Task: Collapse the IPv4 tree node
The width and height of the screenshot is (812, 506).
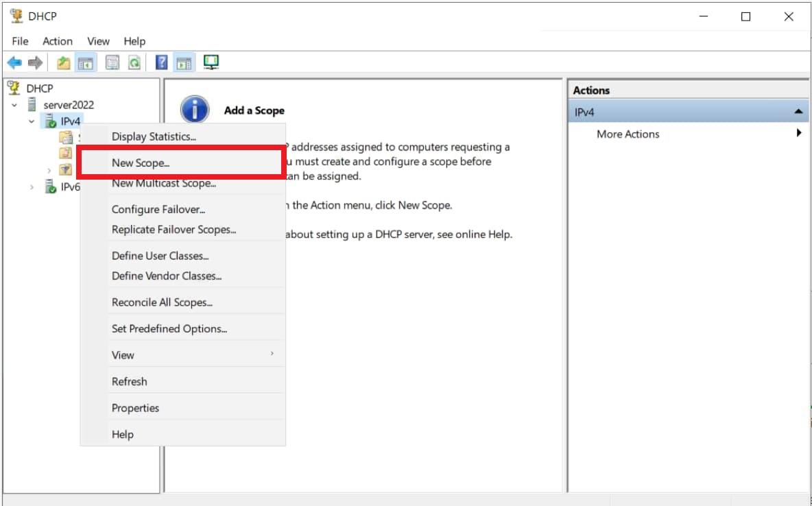Action: pos(32,122)
